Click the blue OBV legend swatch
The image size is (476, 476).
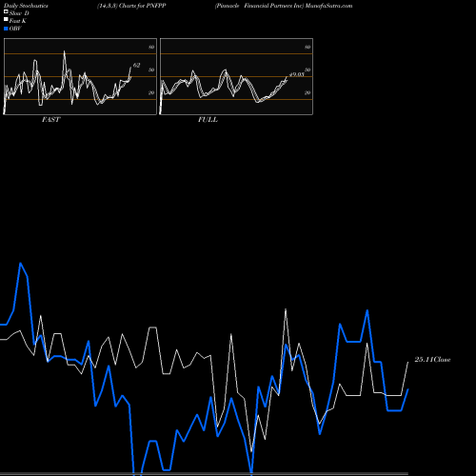click(x=6, y=29)
